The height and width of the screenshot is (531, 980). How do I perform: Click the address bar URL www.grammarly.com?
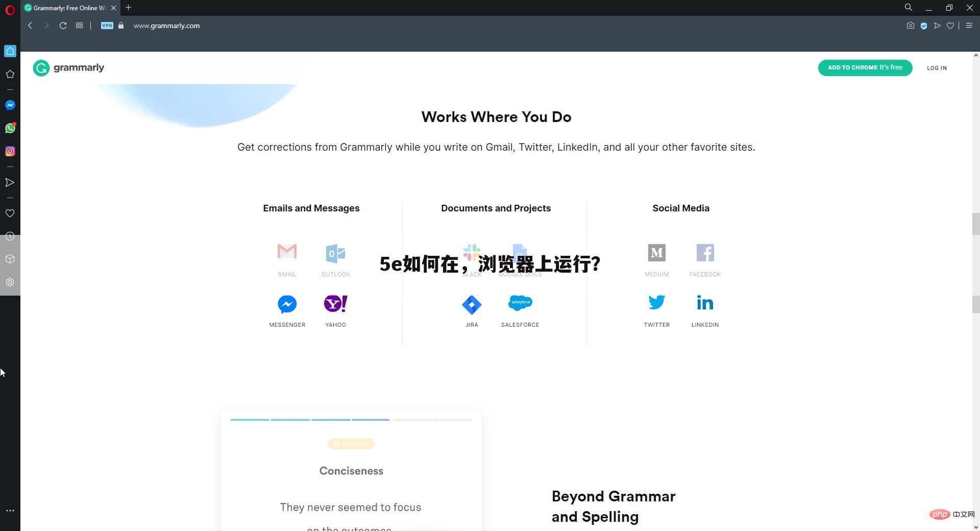166,26
